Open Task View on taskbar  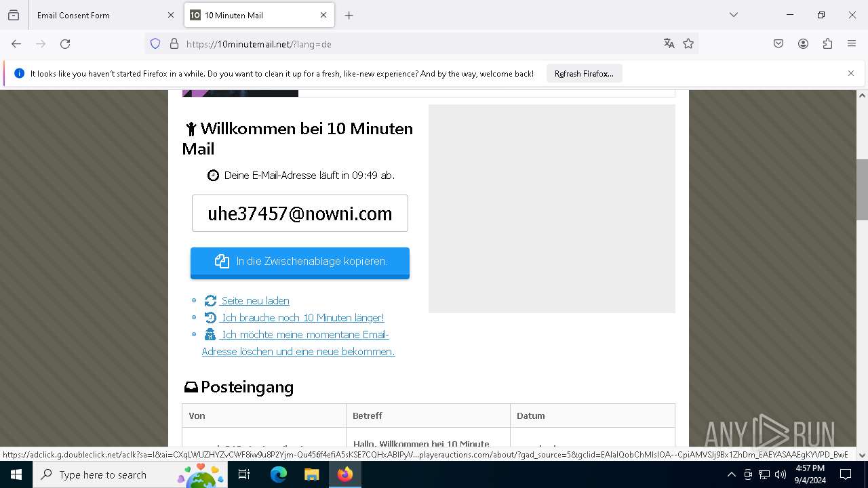[244, 474]
